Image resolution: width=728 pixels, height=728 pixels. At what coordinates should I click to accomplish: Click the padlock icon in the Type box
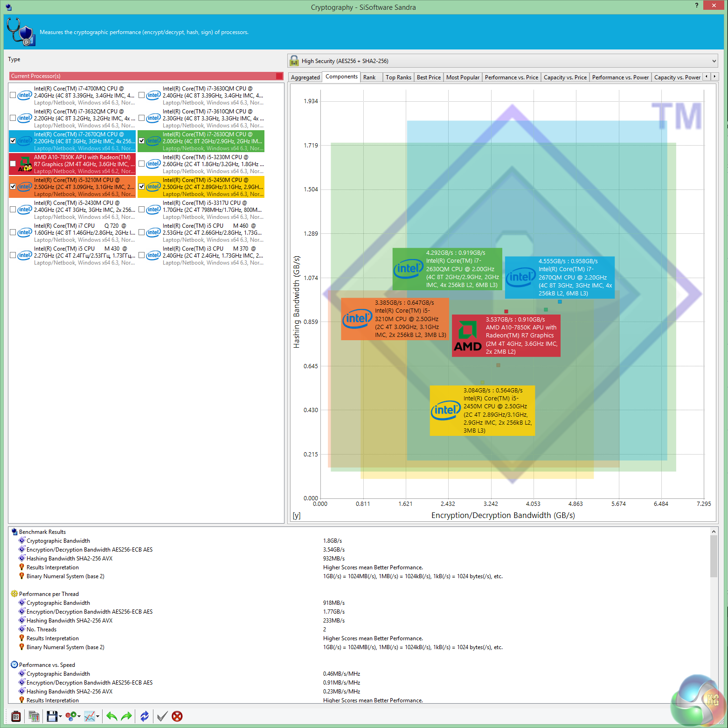click(x=294, y=61)
